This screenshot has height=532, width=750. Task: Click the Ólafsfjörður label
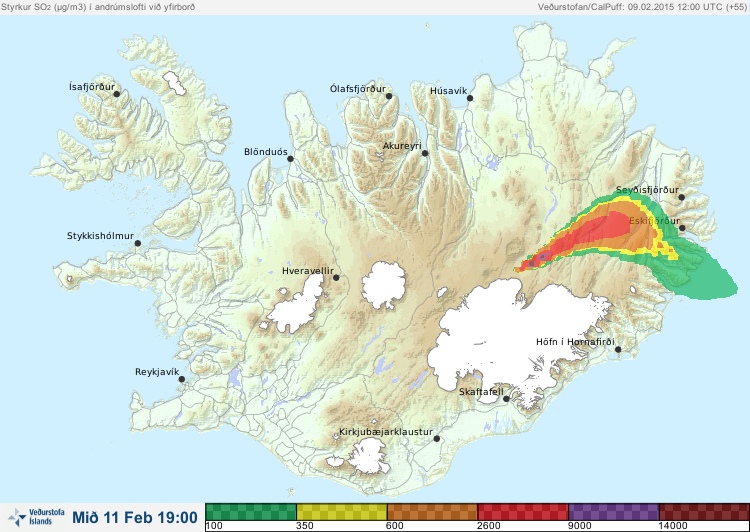click(358, 89)
